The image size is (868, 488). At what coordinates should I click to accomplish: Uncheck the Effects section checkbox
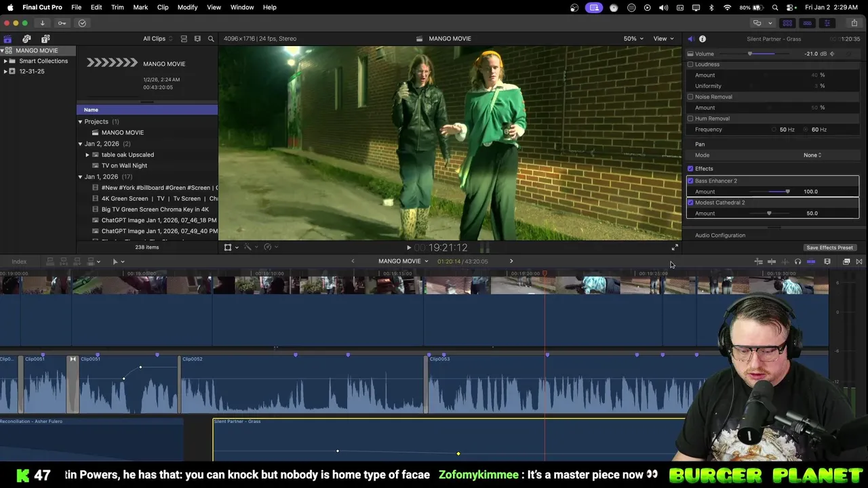[x=690, y=169]
